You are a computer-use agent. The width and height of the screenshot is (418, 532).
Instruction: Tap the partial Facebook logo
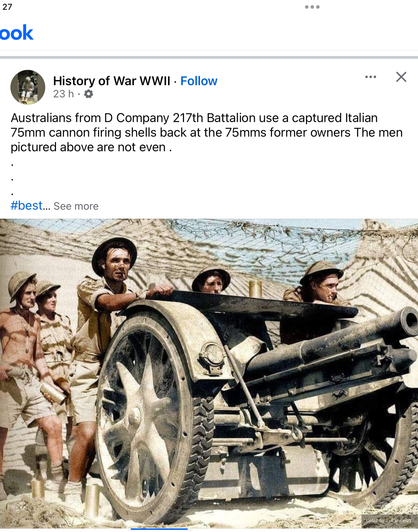point(16,33)
